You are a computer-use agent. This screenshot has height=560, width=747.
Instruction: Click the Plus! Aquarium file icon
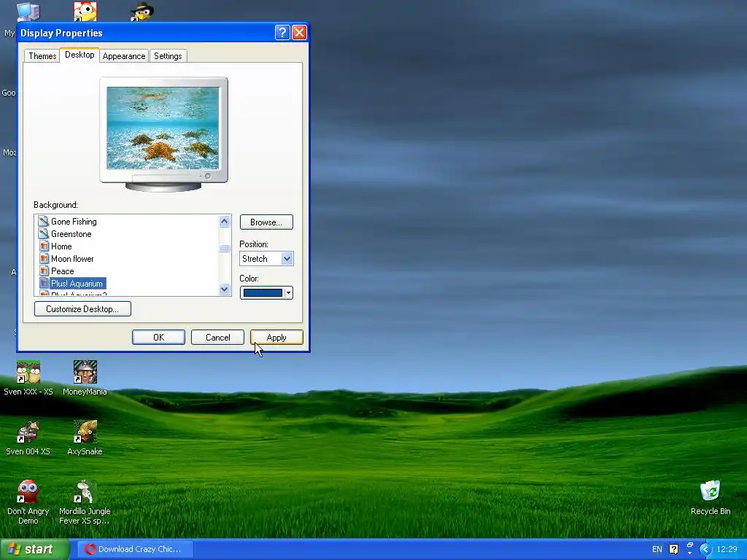point(44,283)
